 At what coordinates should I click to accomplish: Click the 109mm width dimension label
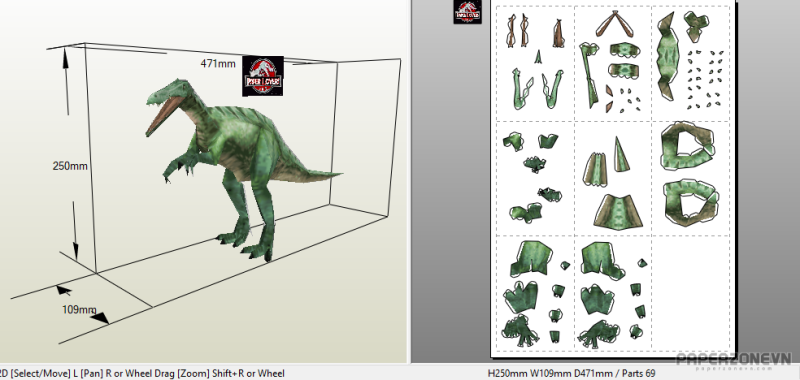point(79,309)
